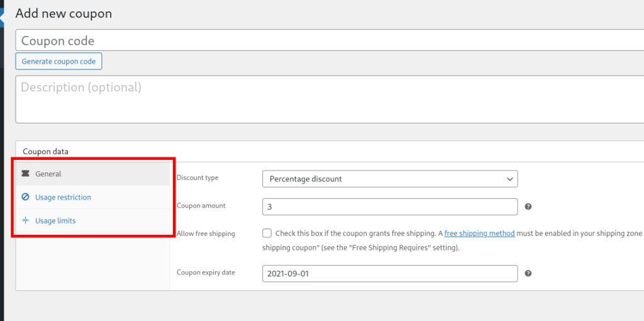Viewport: 644px width, 321px height.
Task: Click the Coupon data panel heading
Action: pyautogui.click(x=45, y=151)
